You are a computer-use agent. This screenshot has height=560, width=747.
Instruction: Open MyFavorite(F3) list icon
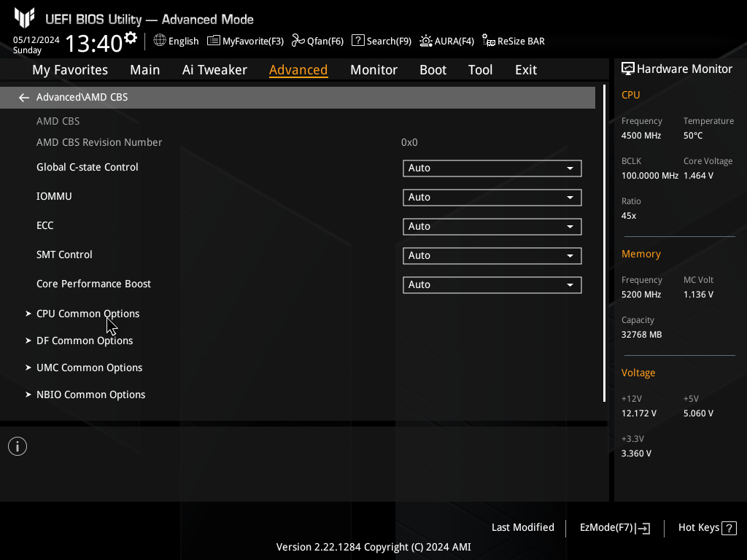coord(214,41)
